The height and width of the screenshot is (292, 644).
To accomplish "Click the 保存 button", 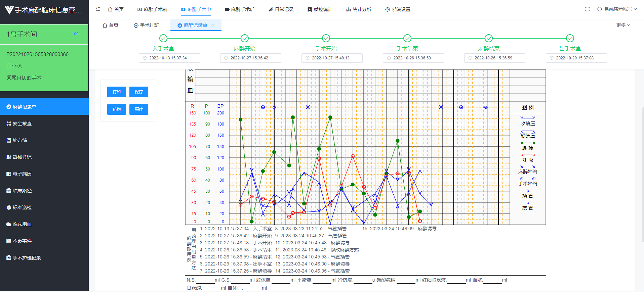I will point(139,92).
